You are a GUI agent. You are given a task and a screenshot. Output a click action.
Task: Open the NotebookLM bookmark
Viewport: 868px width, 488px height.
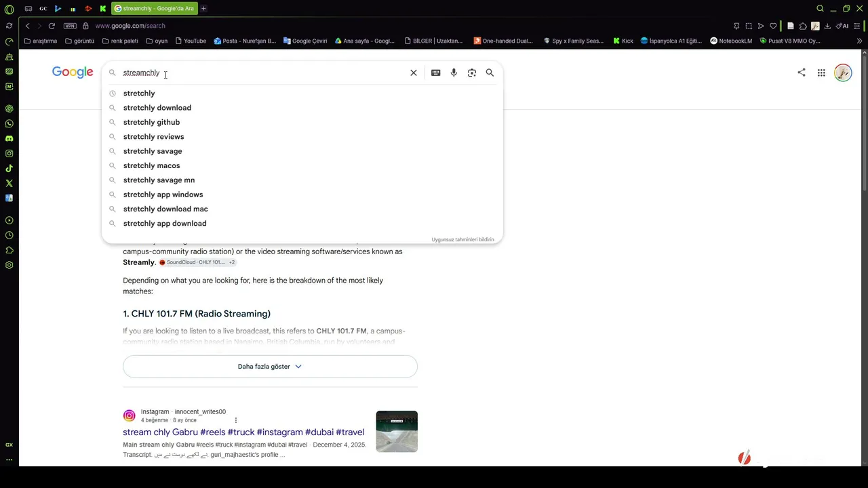pos(731,41)
